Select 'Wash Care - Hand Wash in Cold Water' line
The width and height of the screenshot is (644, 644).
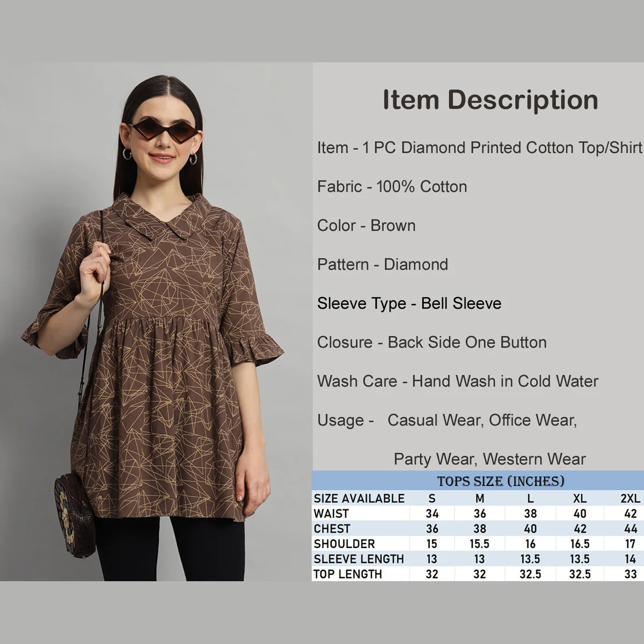coord(457,382)
